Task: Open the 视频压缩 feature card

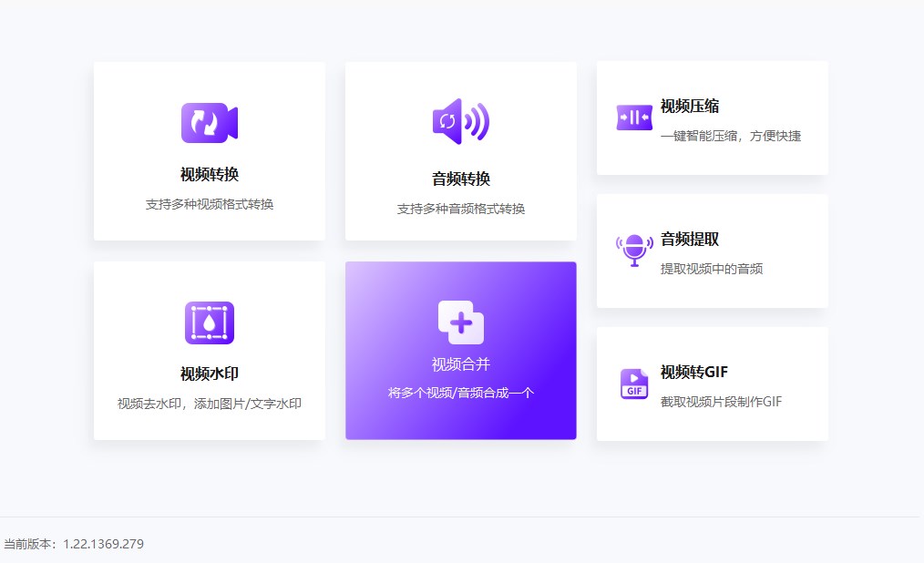Action: pos(712,118)
